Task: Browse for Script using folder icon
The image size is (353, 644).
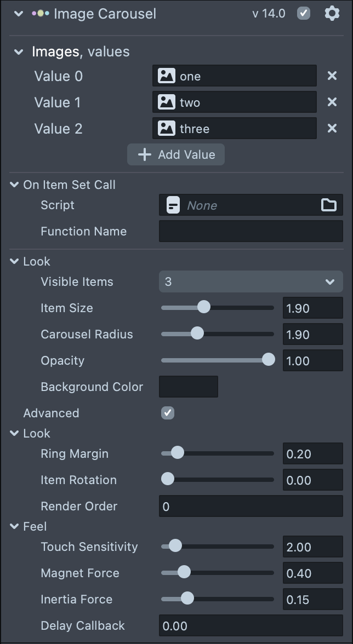Action: pyautogui.click(x=328, y=205)
